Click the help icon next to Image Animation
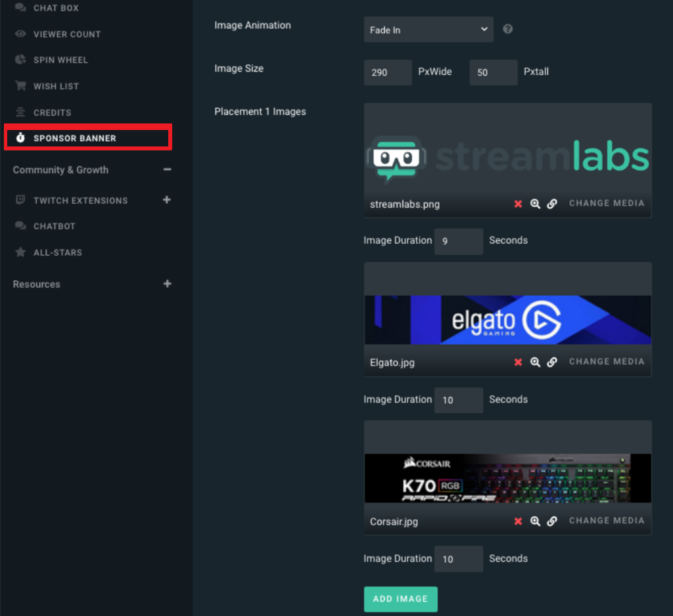673x616 pixels. pyautogui.click(x=508, y=29)
